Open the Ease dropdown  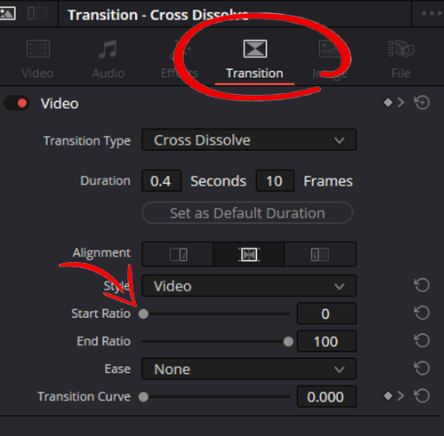pos(249,369)
